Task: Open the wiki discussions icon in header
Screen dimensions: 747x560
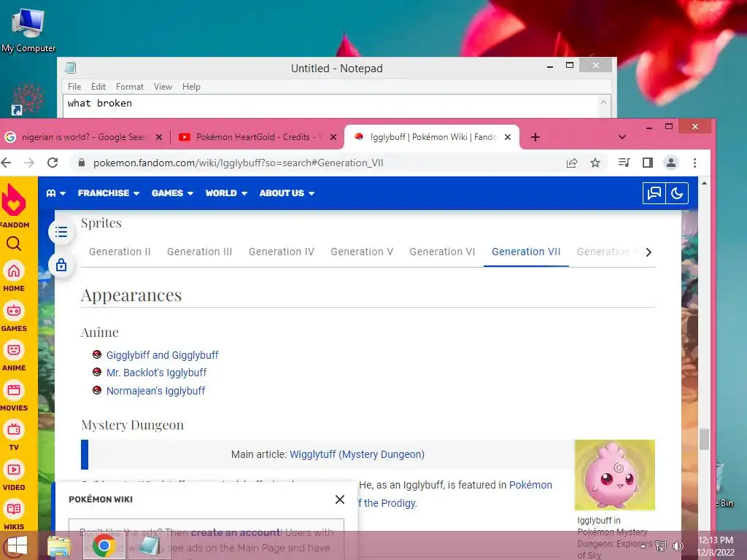Action: tap(654, 193)
